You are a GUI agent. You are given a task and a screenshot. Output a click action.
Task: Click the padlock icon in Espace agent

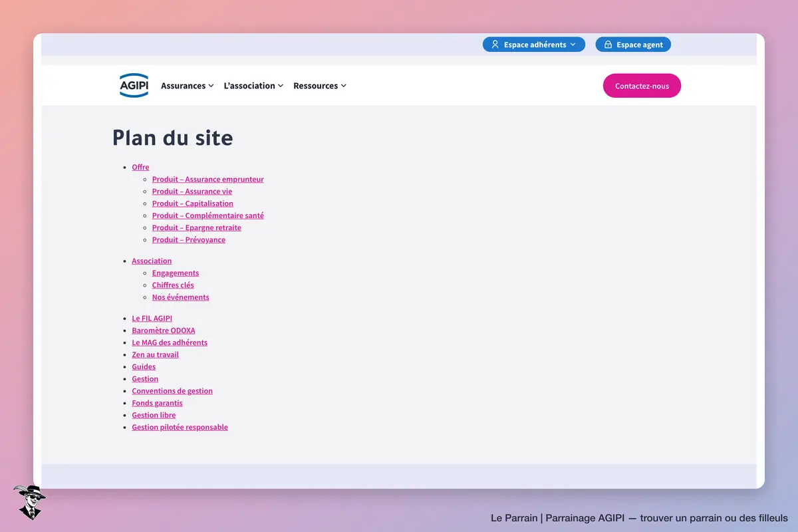point(608,45)
